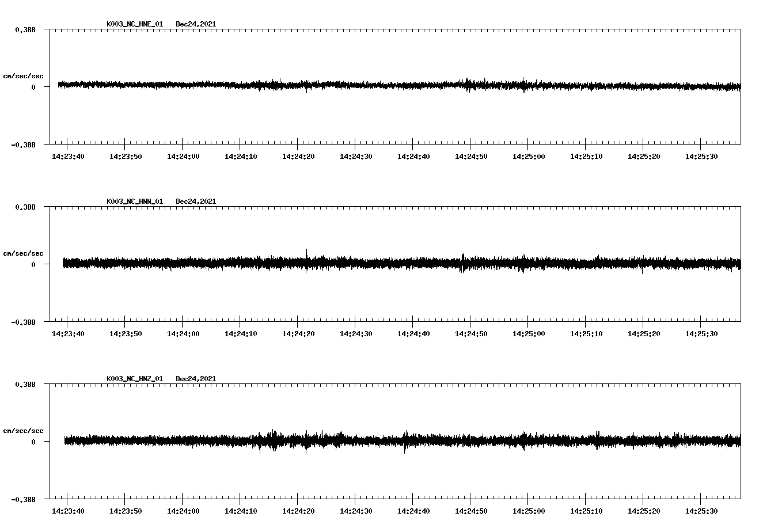The image size is (782, 532).
Task: Click the 14:25:30 time label under the HNE plot
Action: coord(701,157)
